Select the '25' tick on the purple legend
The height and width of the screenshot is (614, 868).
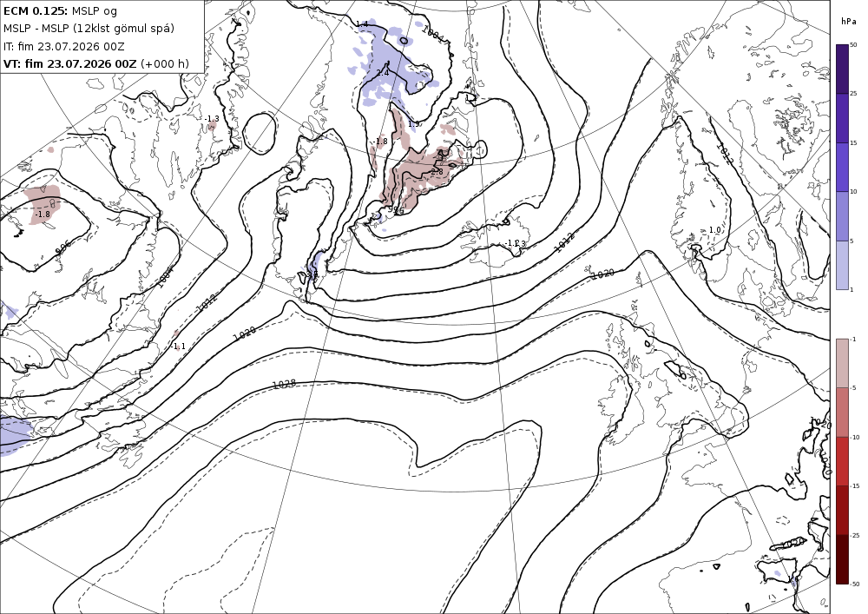[853, 94]
